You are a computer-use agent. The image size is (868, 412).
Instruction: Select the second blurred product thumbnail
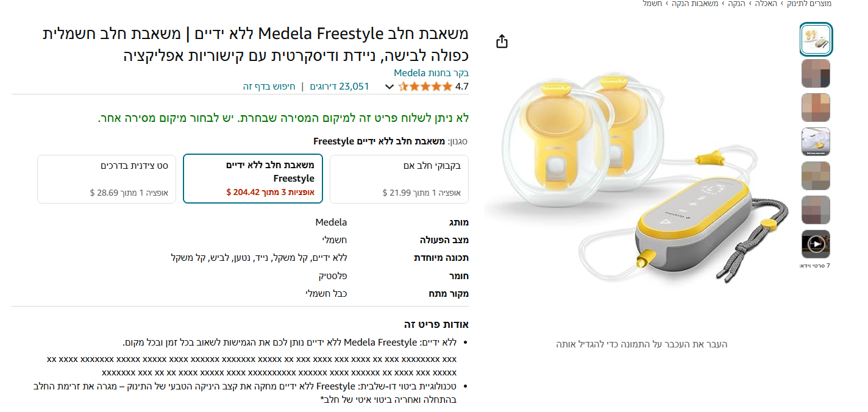click(816, 74)
